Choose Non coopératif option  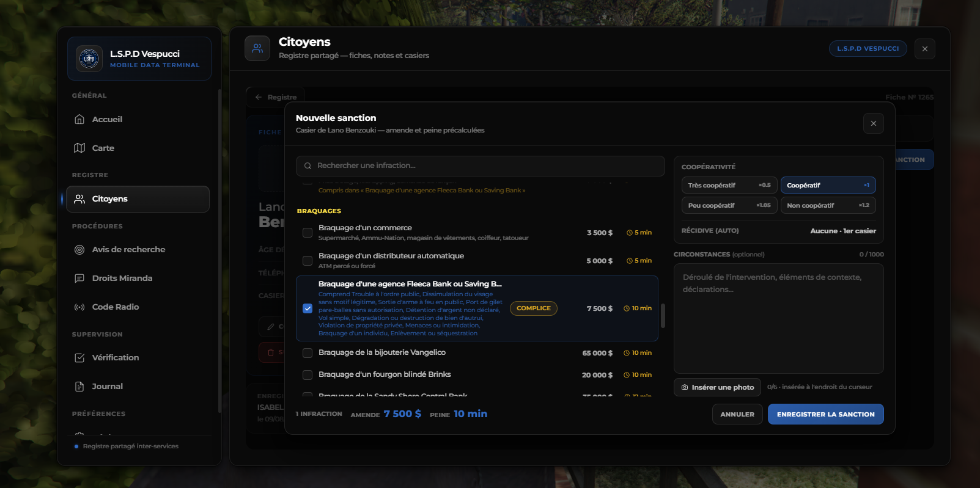tap(828, 205)
